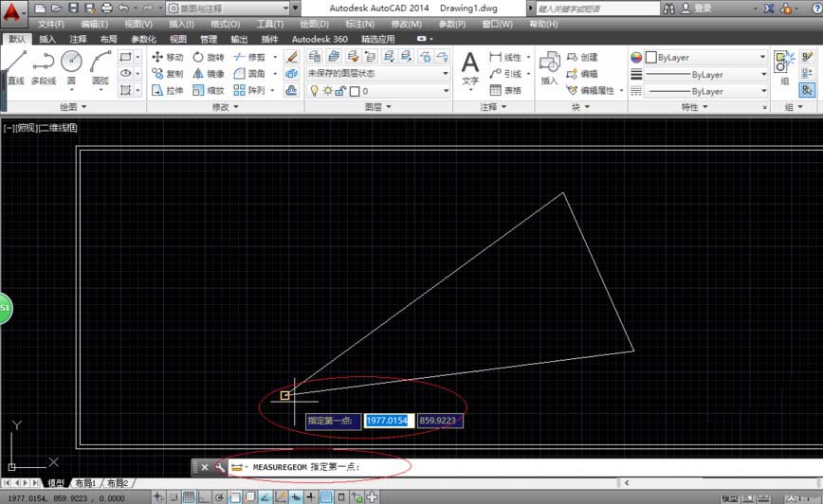Toggle layer 0 lock icon
Viewport: 823px width, 504px height.
coord(340,91)
